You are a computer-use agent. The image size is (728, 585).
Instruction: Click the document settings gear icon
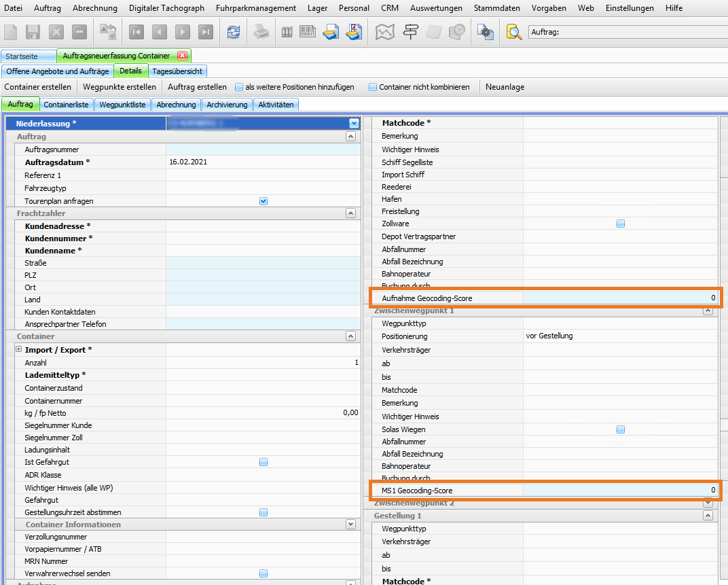point(485,32)
